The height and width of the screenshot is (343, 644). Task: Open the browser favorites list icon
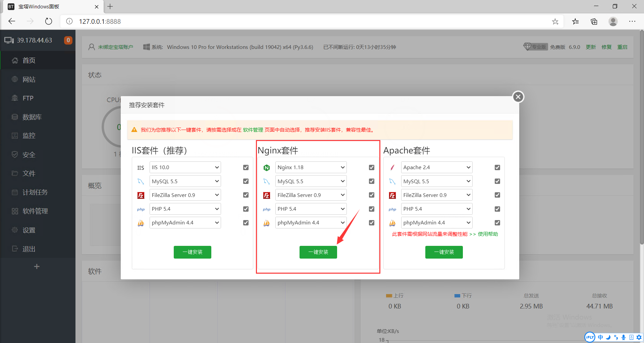click(x=576, y=21)
